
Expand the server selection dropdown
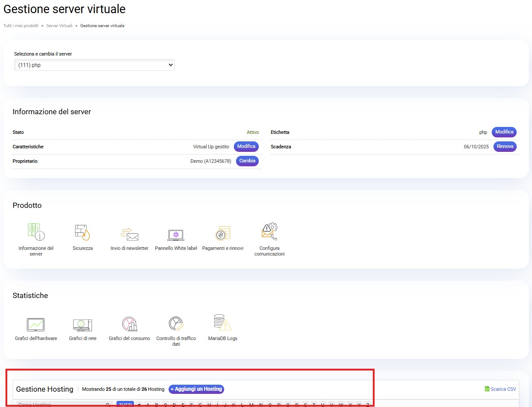coord(94,65)
